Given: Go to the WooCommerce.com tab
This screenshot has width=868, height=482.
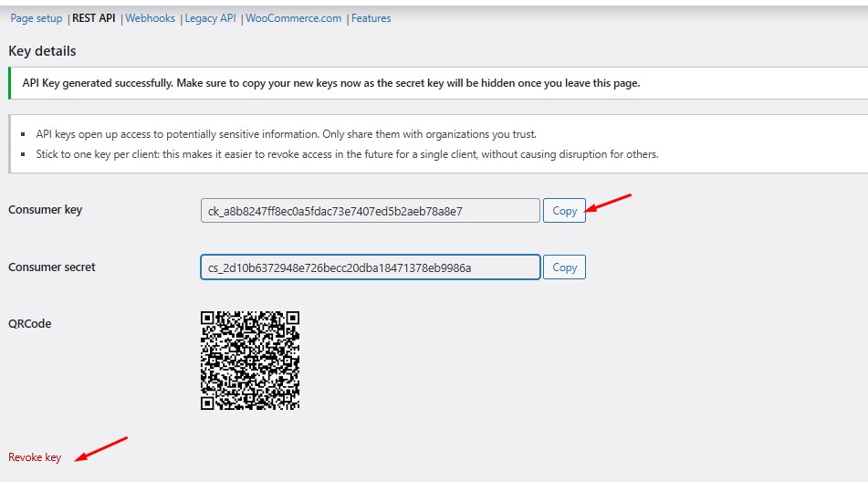Looking at the screenshot, I should pyautogui.click(x=293, y=18).
